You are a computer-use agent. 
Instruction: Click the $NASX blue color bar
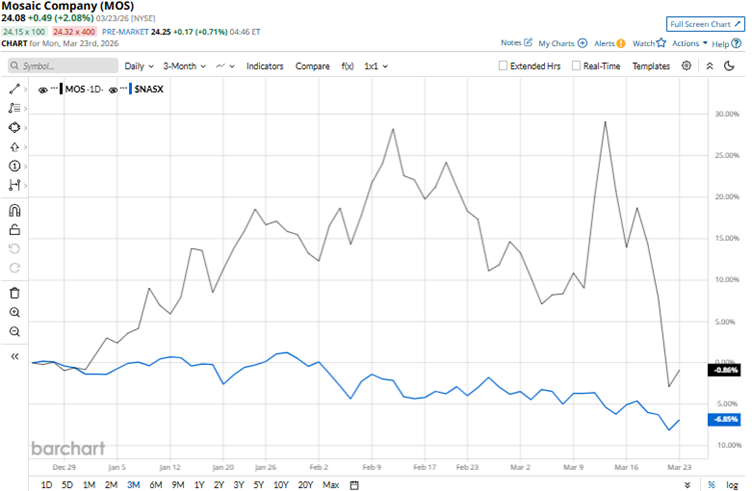point(130,89)
